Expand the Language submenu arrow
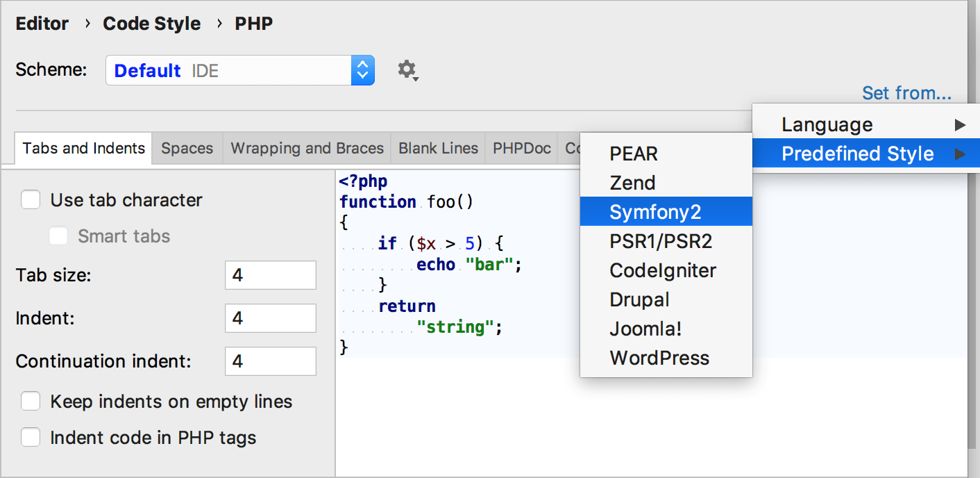Image resolution: width=980 pixels, height=478 pixels. 961,124
